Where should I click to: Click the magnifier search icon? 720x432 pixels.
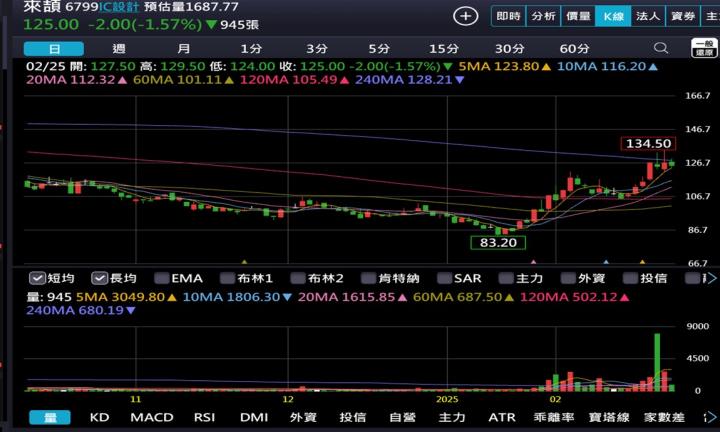pos(660,48)
